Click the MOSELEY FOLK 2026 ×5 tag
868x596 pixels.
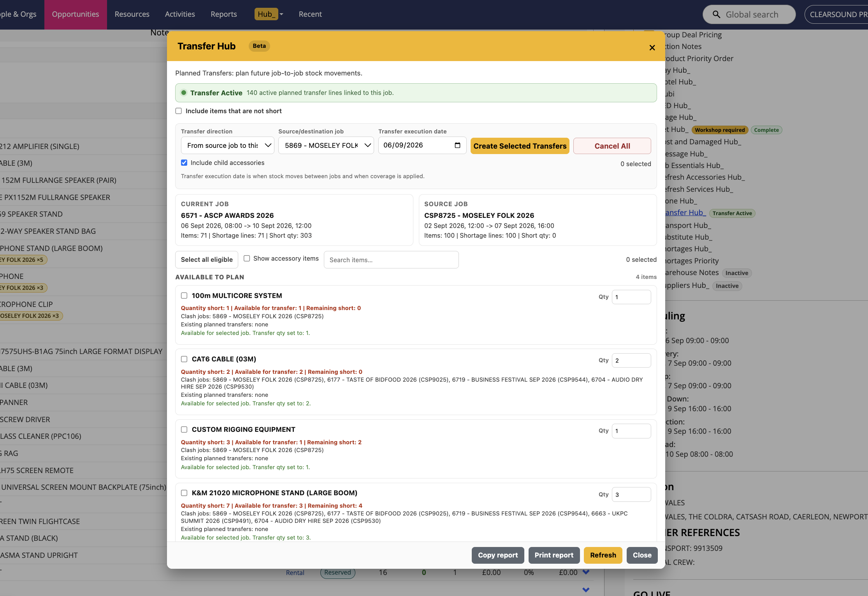pos(23,260)
